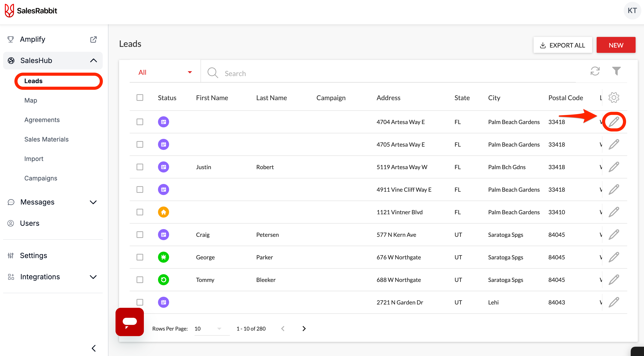
Task: Open Sales Materials
Action: pyautogui.click(x=46, y=139)
